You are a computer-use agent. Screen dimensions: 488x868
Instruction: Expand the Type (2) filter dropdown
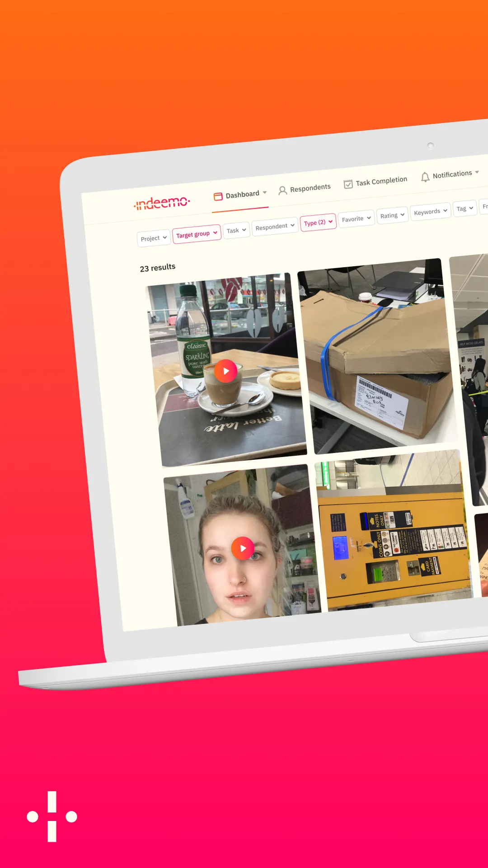[x=318, y=222]
